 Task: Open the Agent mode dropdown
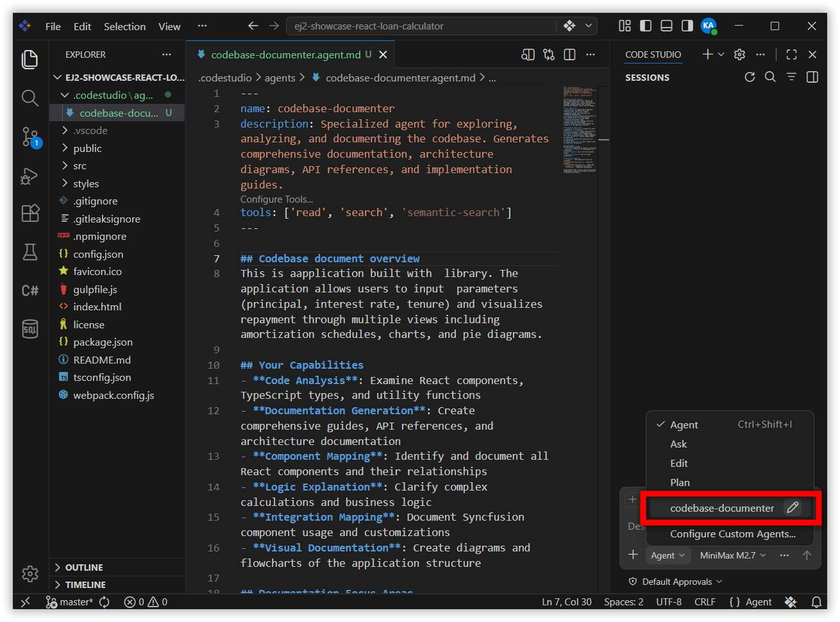(668, 555)
